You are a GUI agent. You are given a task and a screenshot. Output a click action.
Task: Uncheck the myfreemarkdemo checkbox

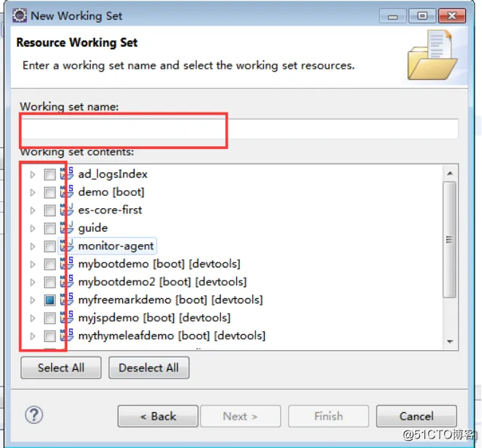[x=50, y=300]
